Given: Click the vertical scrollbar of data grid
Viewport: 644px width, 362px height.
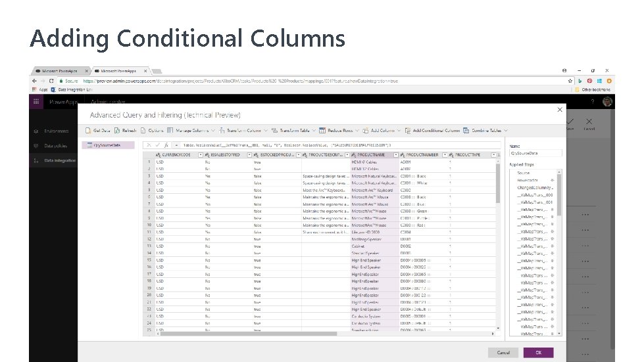Looking at the screenshot, I should click(498, 183).
